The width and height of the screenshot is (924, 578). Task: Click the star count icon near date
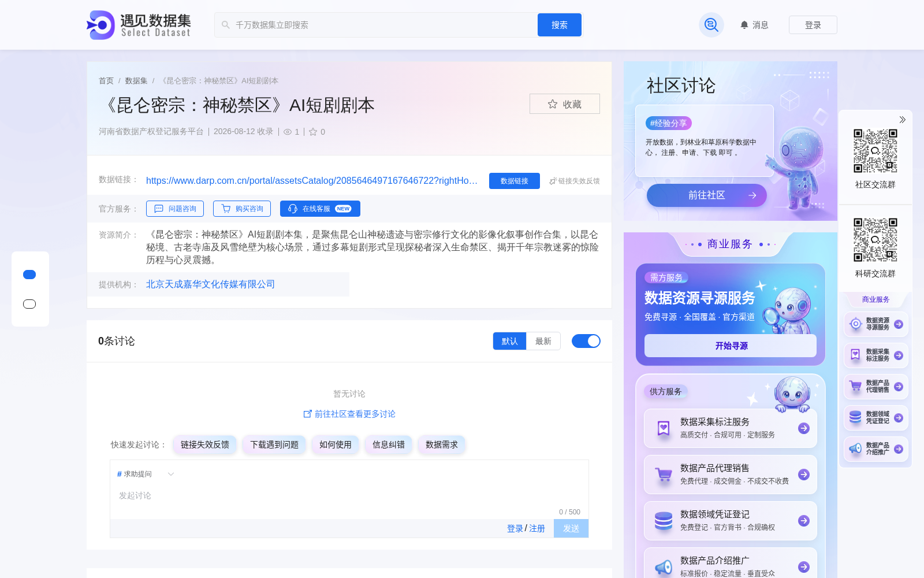313,132
